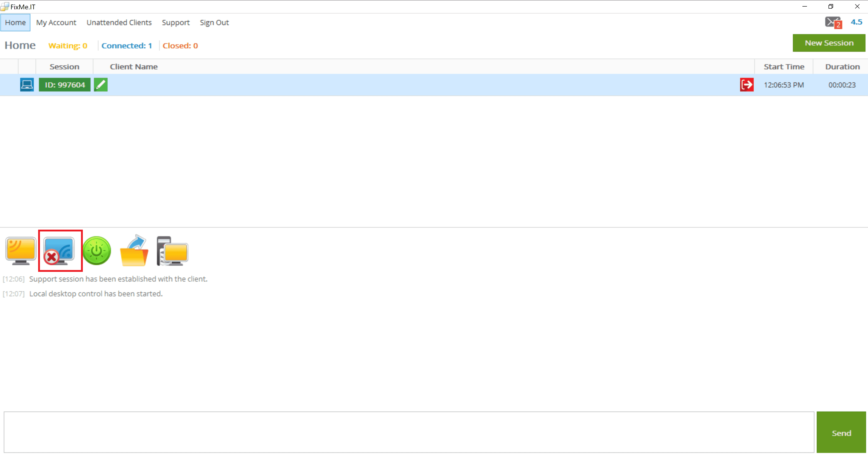Click the green power reboot icon
868x457 pixels.
coord(97,251)
